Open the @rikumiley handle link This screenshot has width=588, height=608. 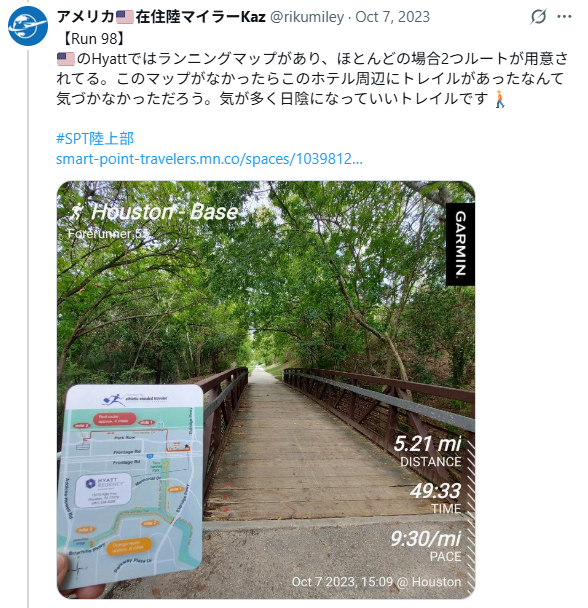(306, 17)
